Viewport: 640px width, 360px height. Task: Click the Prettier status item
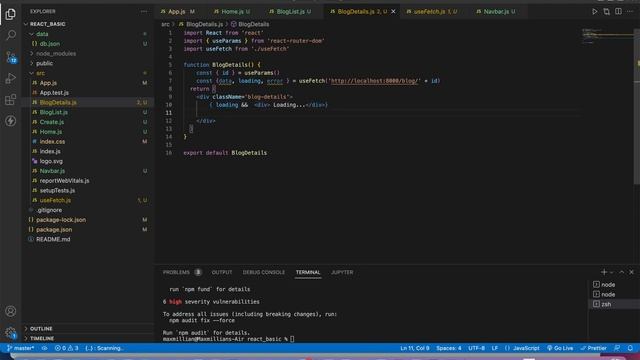(x=593, y=348)
